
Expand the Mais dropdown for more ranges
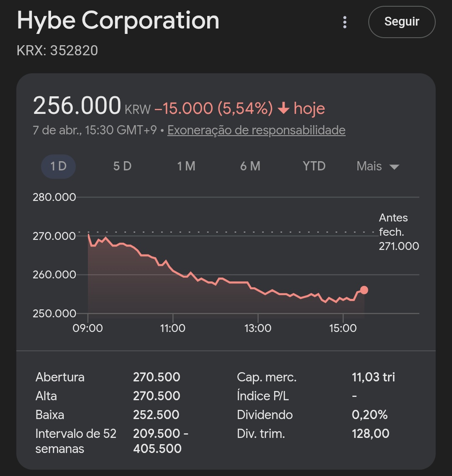click(369, 166)
